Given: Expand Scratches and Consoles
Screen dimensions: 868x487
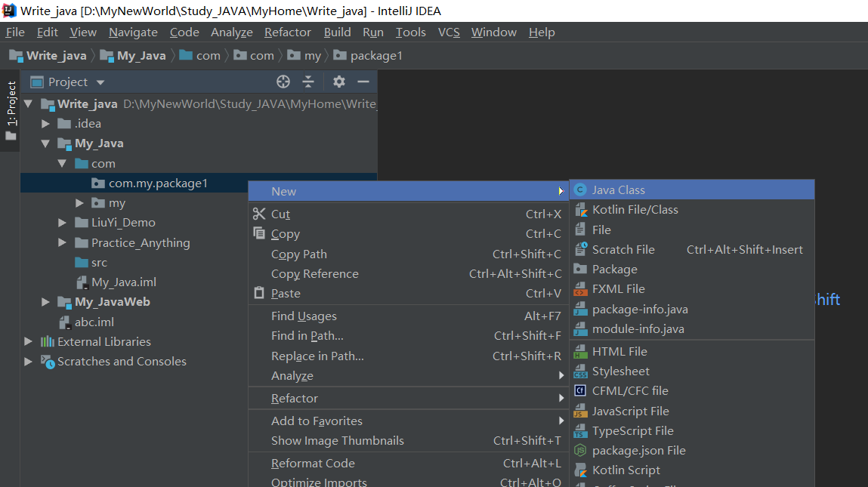Looking at the screenshot, I should click(27, 361).
